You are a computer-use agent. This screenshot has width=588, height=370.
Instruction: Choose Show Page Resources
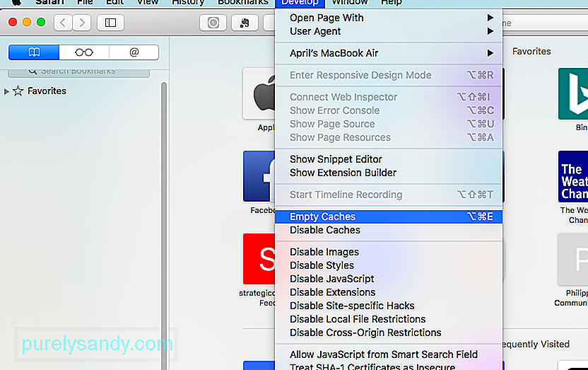click(389, 137)
